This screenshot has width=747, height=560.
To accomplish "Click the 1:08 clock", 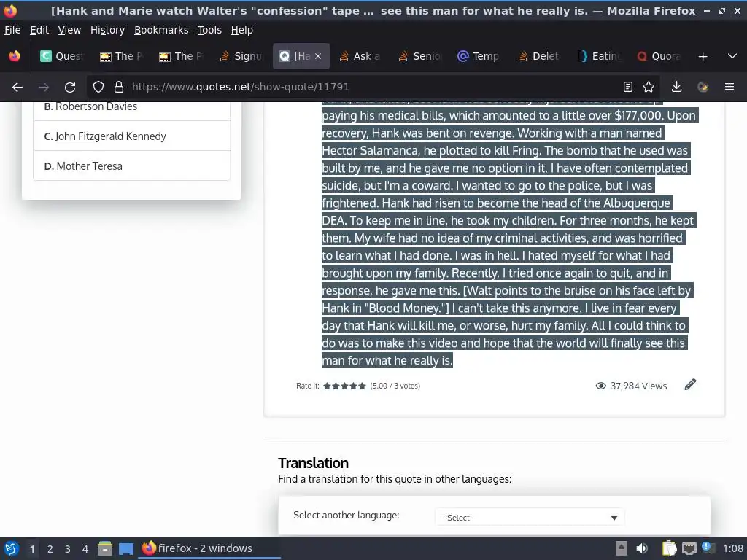I will tap(732, 548).
